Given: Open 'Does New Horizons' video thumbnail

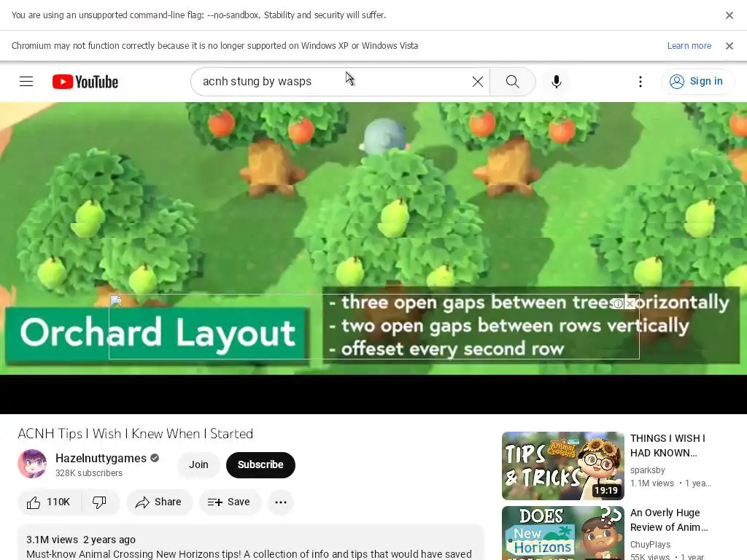Looking at the screenshot, I should point(562,533).
